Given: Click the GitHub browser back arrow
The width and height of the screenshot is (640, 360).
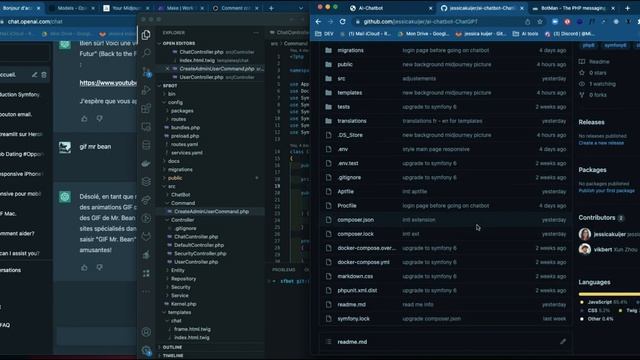Looking at the screenshot, I should 318,22.
